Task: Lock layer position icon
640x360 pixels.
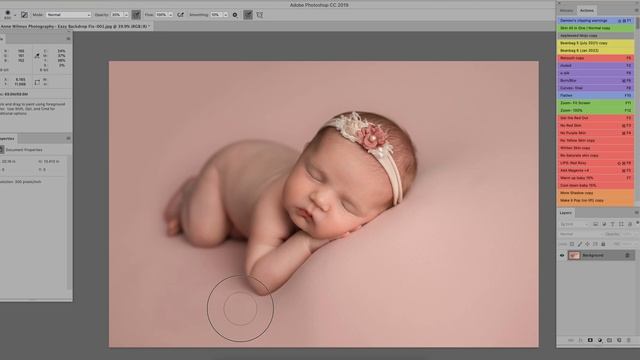Action: click(x=587, y=244)
